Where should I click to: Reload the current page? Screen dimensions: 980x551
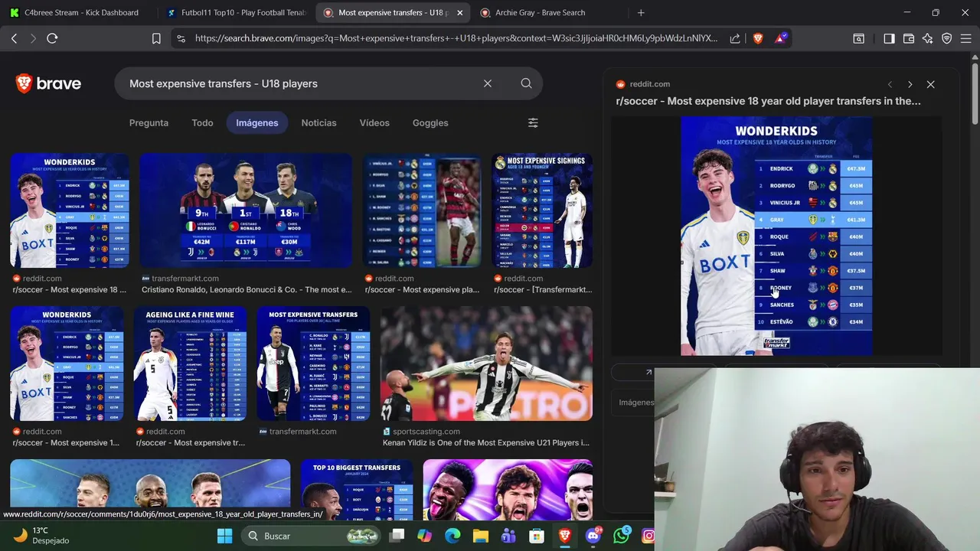tap(52, 38)
